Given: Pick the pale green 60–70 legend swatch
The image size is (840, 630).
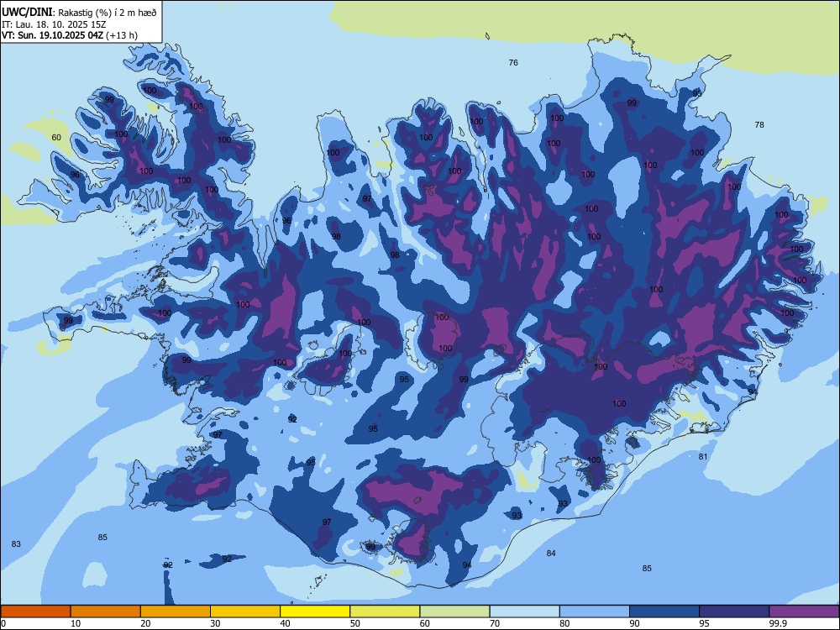Looking at the screenshot, I should click(x=454, y=612).
